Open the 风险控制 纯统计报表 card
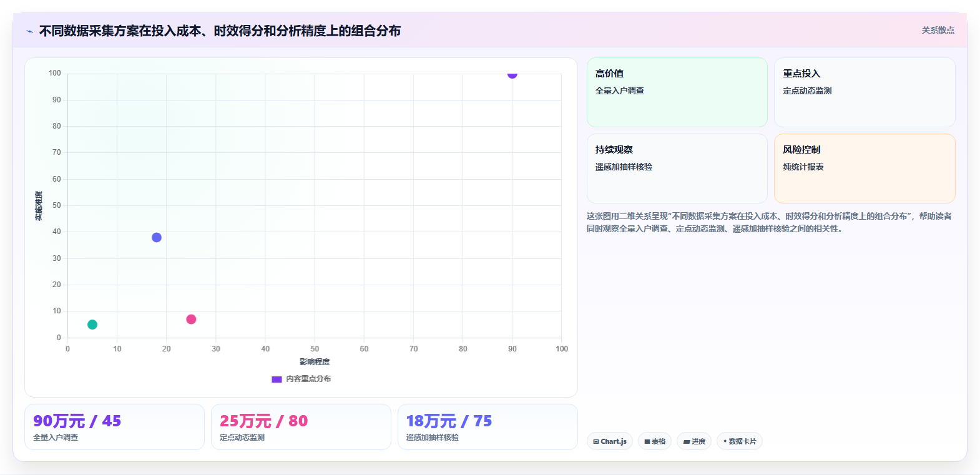 tap(865, 169)
